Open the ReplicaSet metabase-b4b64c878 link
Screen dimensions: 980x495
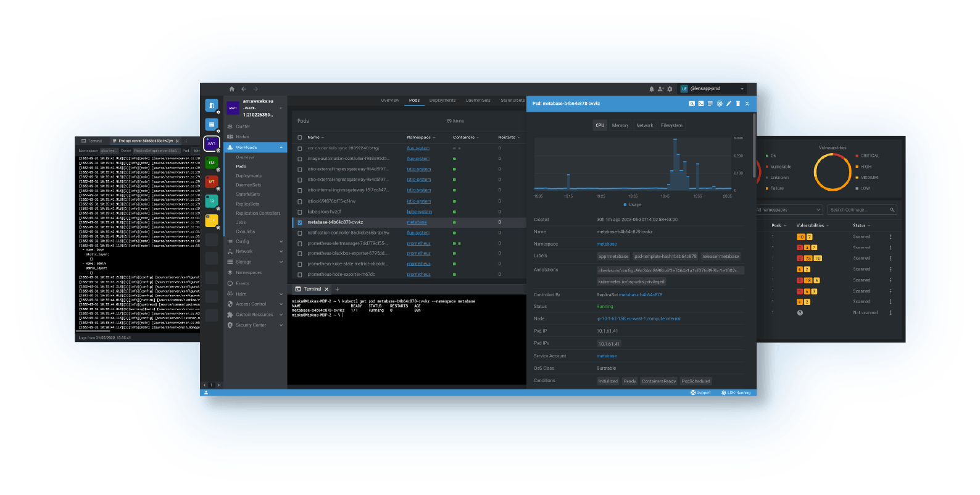point(641,295)
